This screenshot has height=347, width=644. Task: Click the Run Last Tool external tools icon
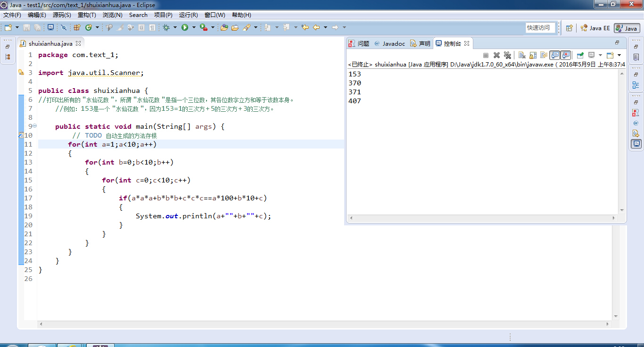[x=204, y=27]
